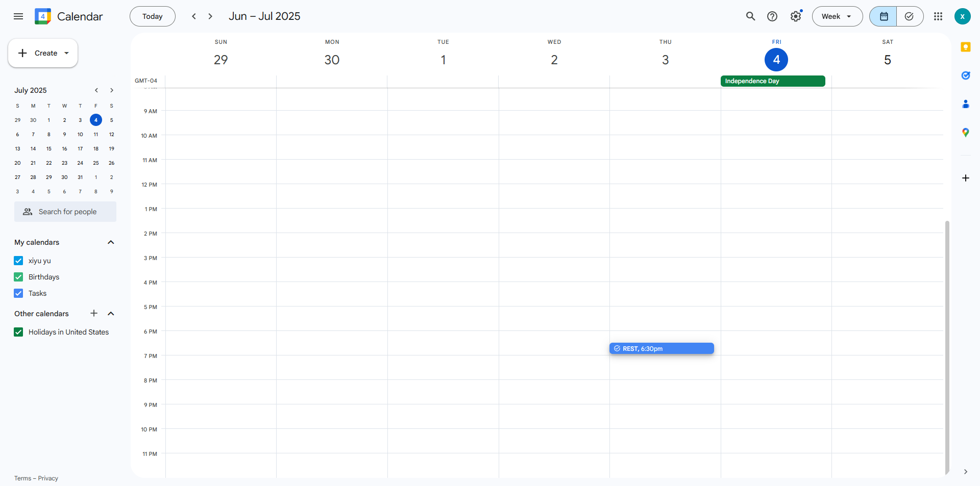Open the Google apps grid
This screenshot has height=486, width=980.
938,16
